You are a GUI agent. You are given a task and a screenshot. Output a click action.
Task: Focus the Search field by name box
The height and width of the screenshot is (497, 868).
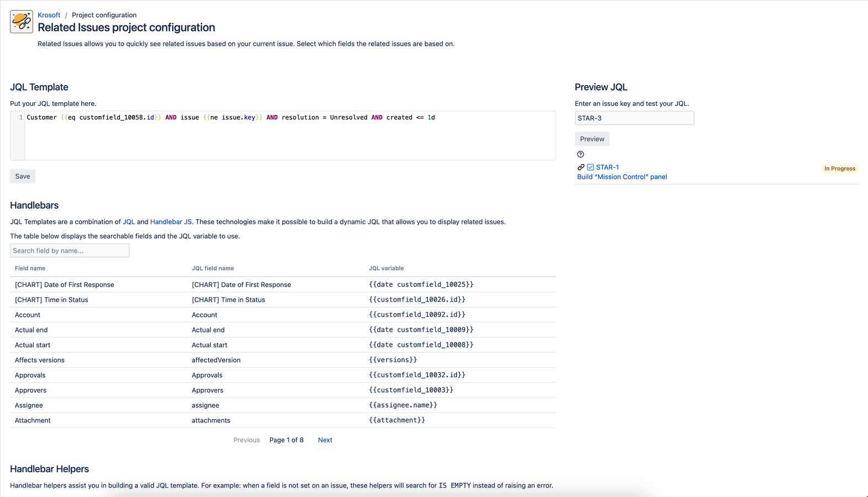tap(70, 251)
